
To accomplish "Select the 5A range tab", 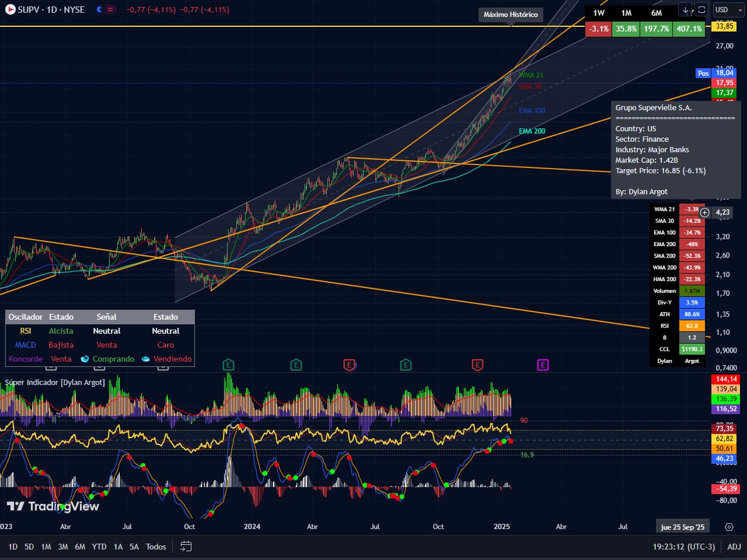I will point(134,547).
